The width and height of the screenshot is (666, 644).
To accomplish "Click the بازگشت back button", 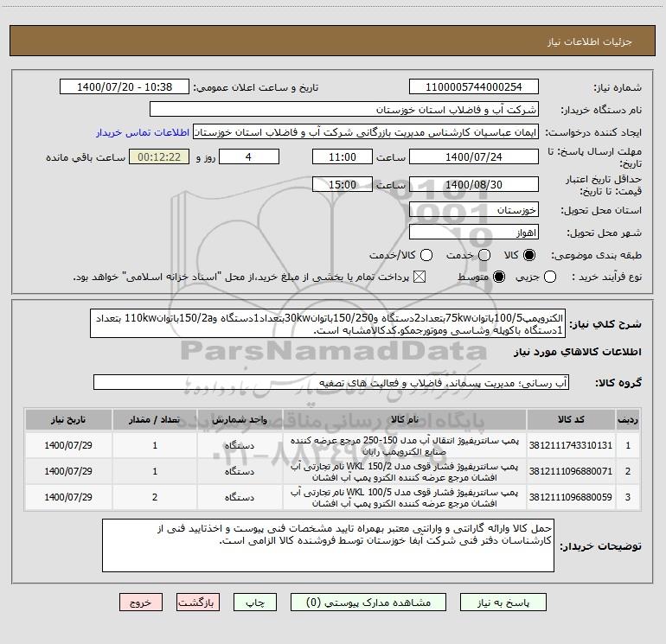I will tap(198, 603).
